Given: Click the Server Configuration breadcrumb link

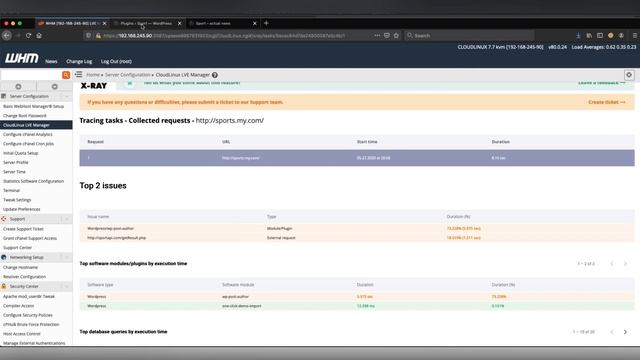Looking at the screenshot, I should pyautogui.click(x=127, y=75).
